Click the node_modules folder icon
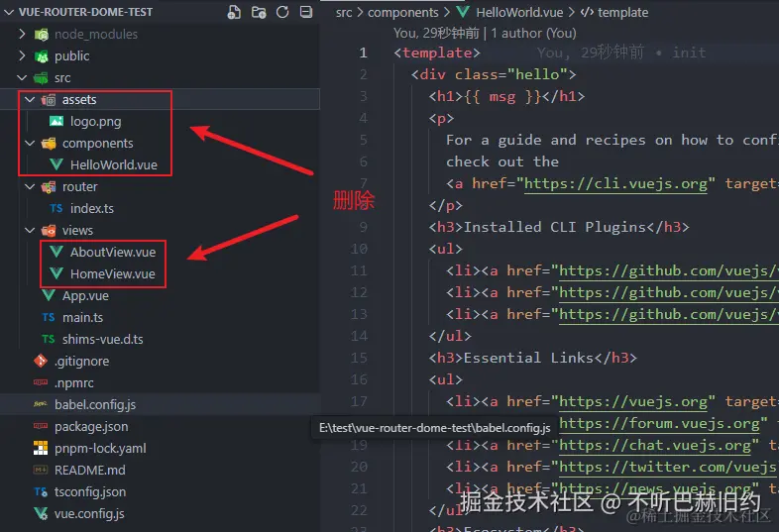 (42, 35)
